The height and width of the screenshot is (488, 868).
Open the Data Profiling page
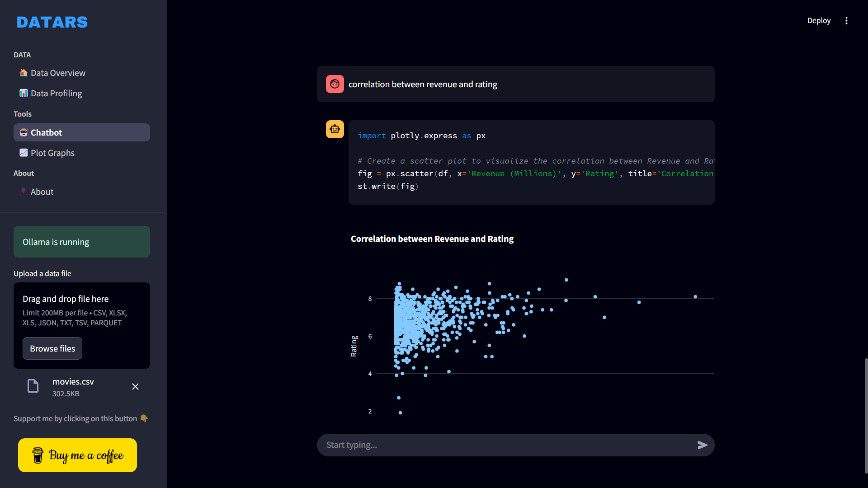[56, 94]
